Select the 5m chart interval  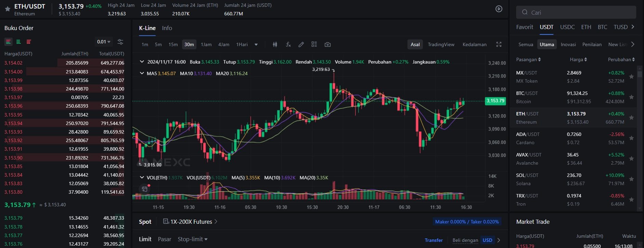pyautogui.click(x=158, y=44)
